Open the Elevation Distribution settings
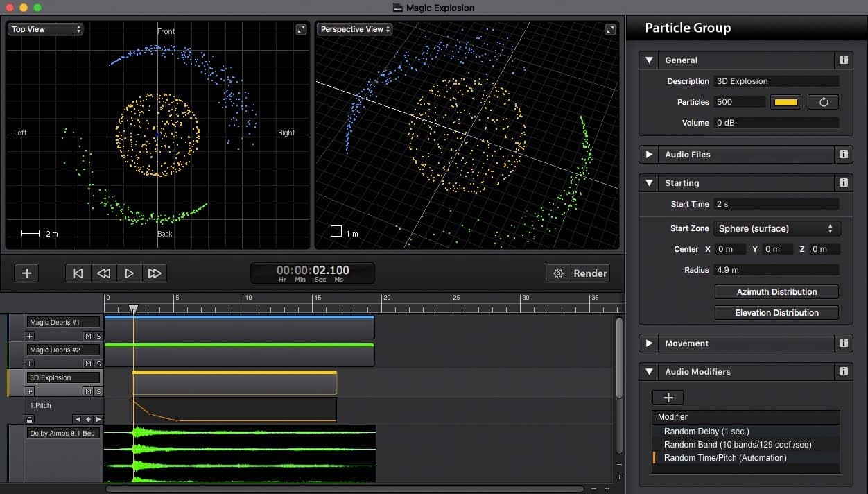 coord(776,313)
